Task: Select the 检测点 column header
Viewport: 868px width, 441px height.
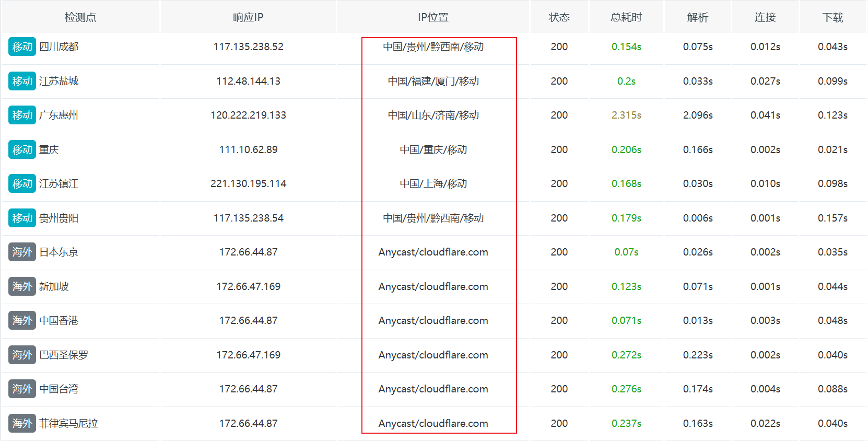Action: click(x=80, y=17)
